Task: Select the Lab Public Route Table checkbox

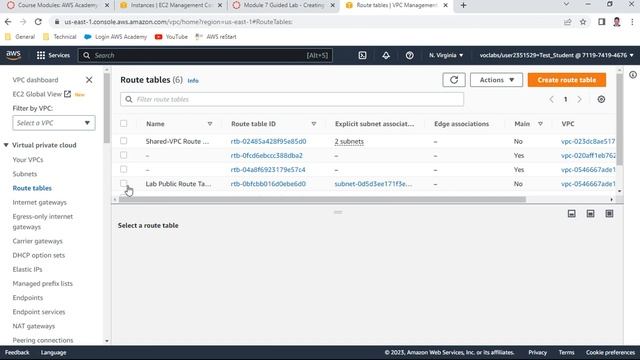Action: 124,183
